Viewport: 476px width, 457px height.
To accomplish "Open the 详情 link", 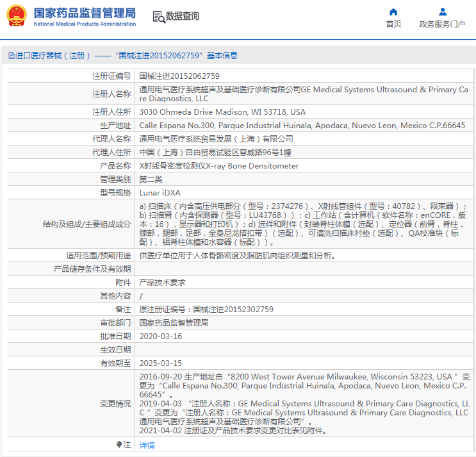I will [x=147, y=445].
